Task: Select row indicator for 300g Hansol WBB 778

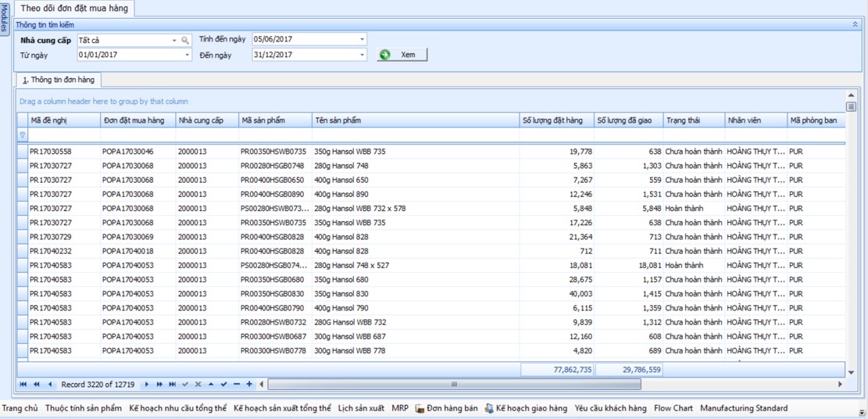Action: [x=23, y=351]
